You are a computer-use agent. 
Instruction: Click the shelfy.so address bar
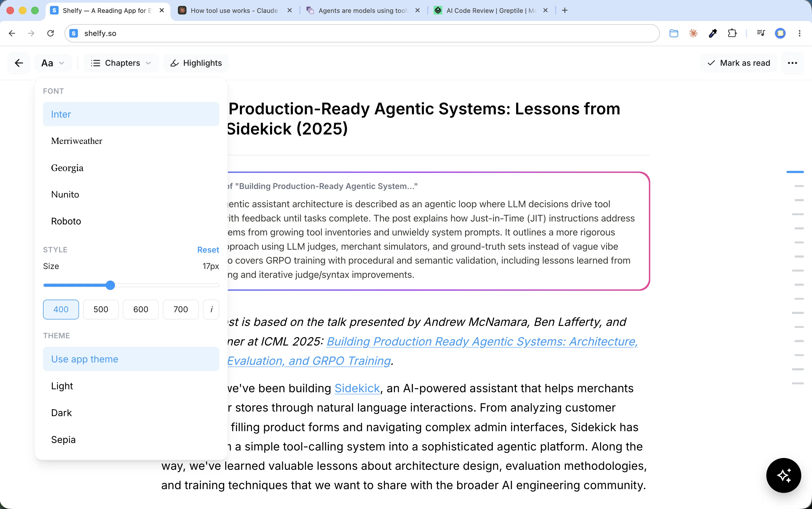(362, 33)
